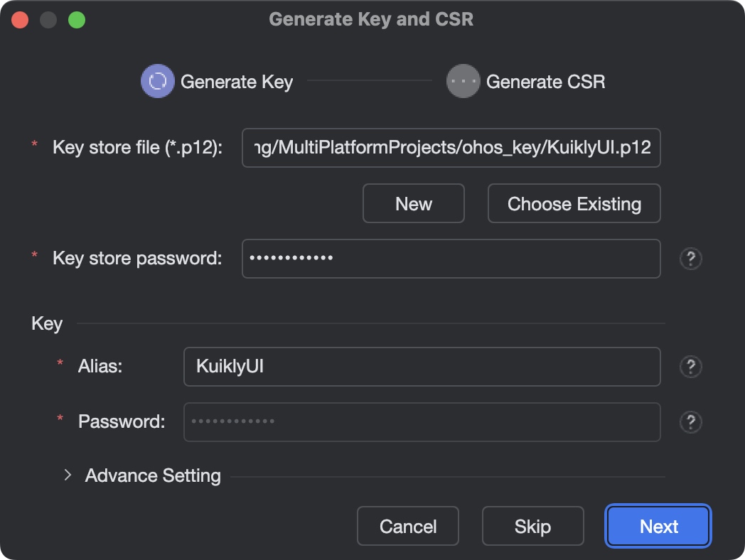
Task: Click the Advance Setting label
Action: (153, 475)
